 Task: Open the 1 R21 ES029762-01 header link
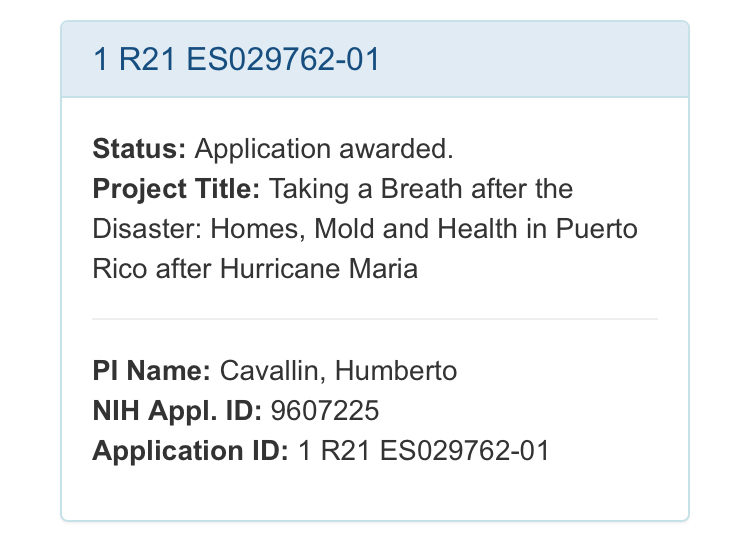point(236,59)
